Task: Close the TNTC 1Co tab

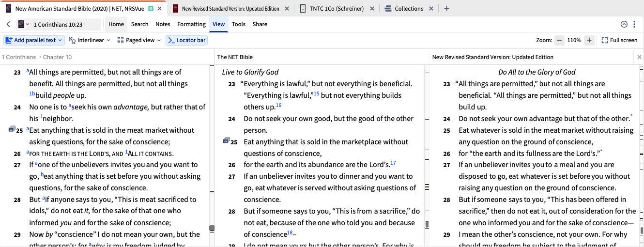Action: (372, 9)
